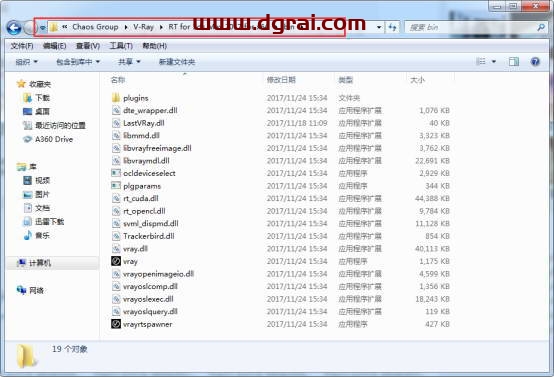Click the ocldeviceselect application icon
Viewport: 554px width, 377px height.
(116, 173)
